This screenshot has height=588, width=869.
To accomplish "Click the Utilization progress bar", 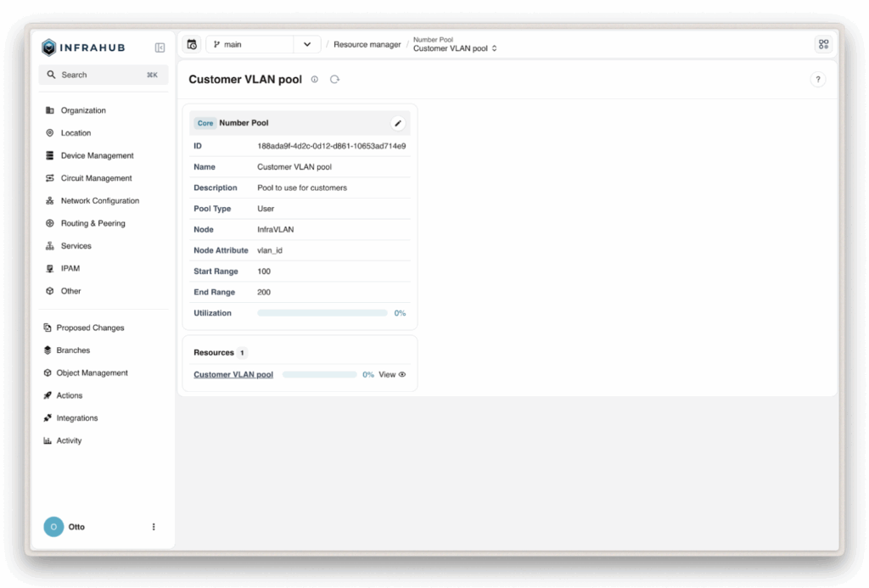I will coord(322,312).
